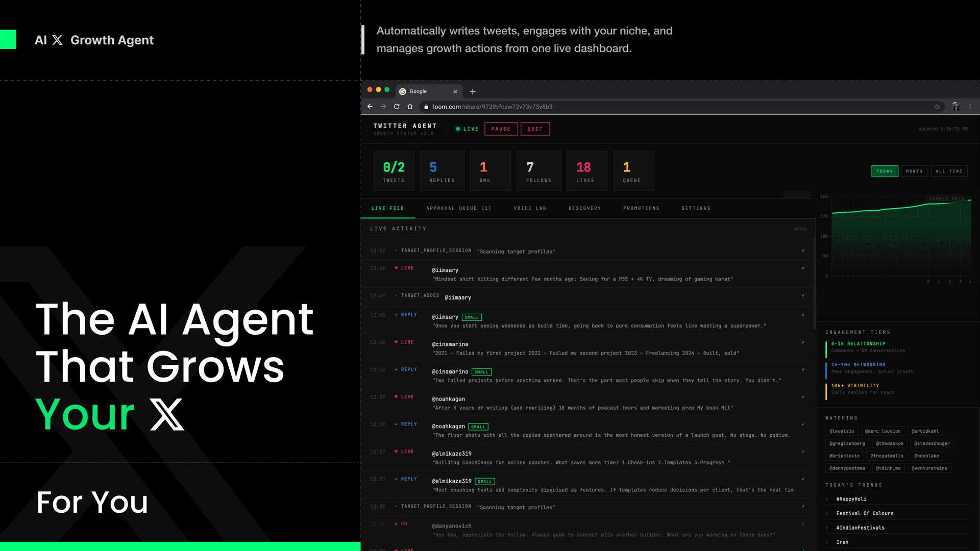Click checkmark on TARGET_ADDED @iimaary row

803,295
